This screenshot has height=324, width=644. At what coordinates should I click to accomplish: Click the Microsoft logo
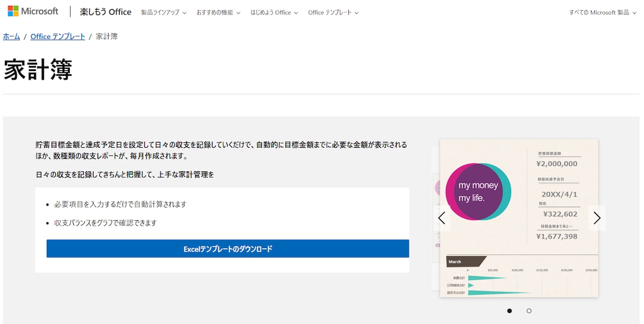[33, 11]
